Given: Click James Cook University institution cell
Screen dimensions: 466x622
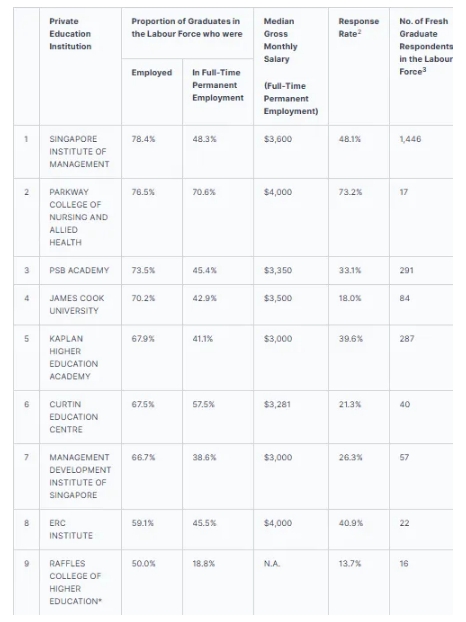Looking at the screenshot, I should pyautogui.click(x=77, y=304).
